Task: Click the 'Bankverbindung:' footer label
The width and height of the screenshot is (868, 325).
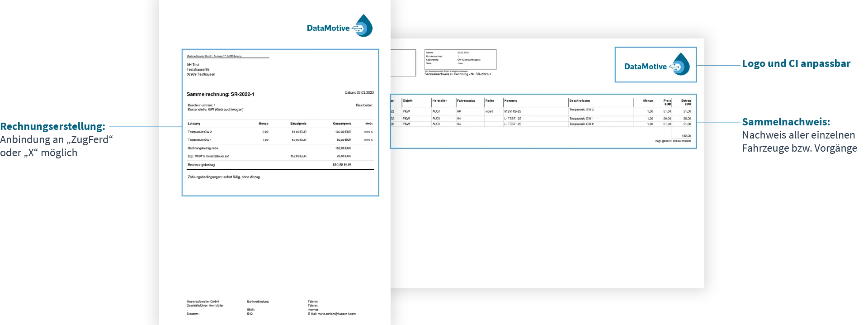Action: pyautogui.click(x=258, y=301)
